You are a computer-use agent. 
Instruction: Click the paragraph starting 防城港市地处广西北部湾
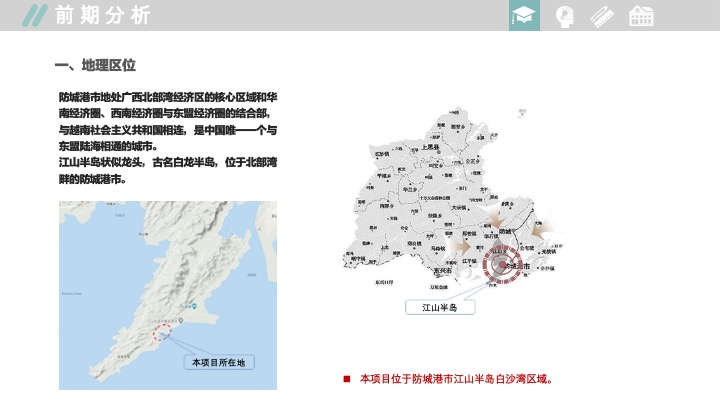[168, 122]
